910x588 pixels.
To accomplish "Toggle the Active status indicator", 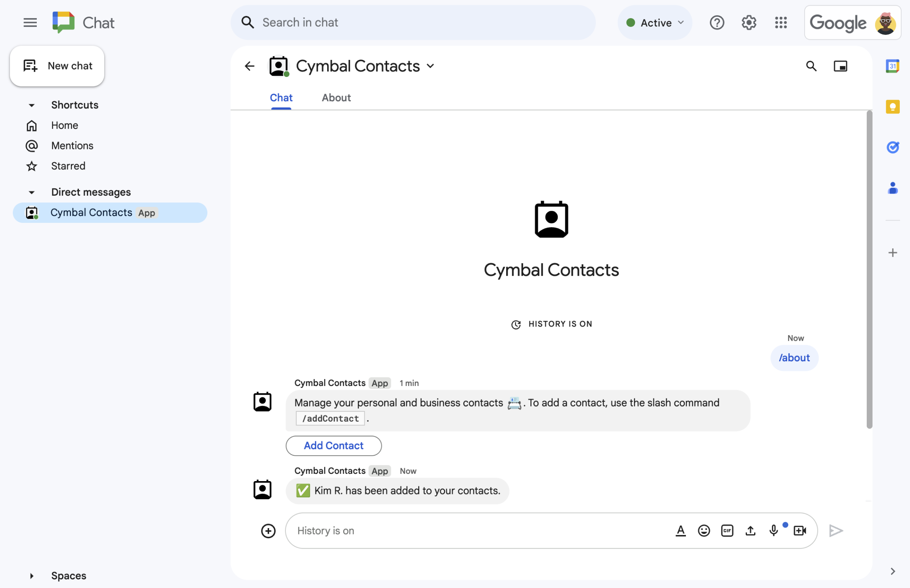I will [654, 22].
